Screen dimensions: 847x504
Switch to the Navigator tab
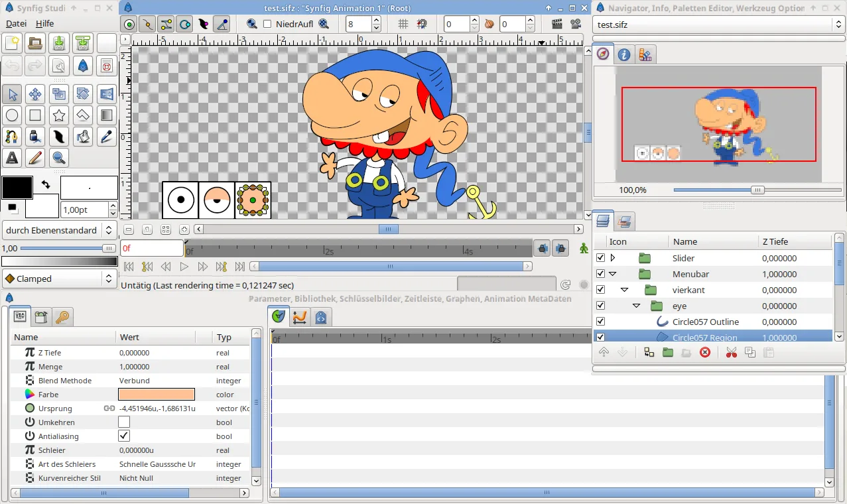pyautogui.click(x=603, y=54)
